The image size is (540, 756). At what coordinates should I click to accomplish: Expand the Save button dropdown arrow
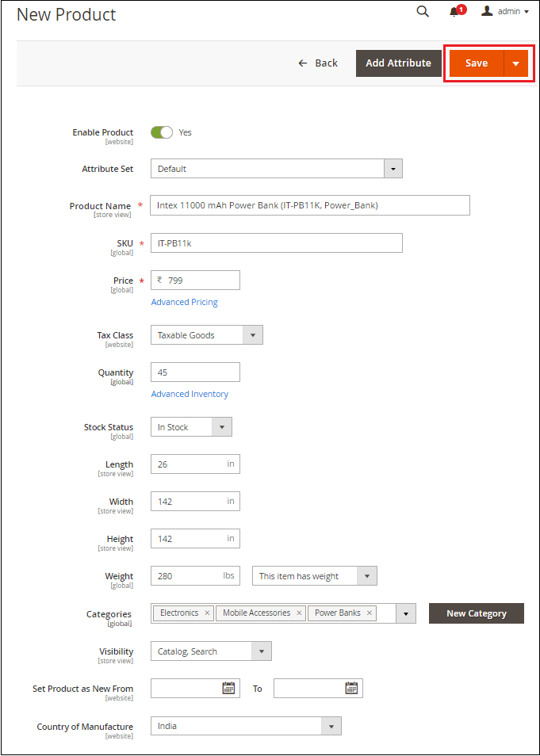[516, 63]
